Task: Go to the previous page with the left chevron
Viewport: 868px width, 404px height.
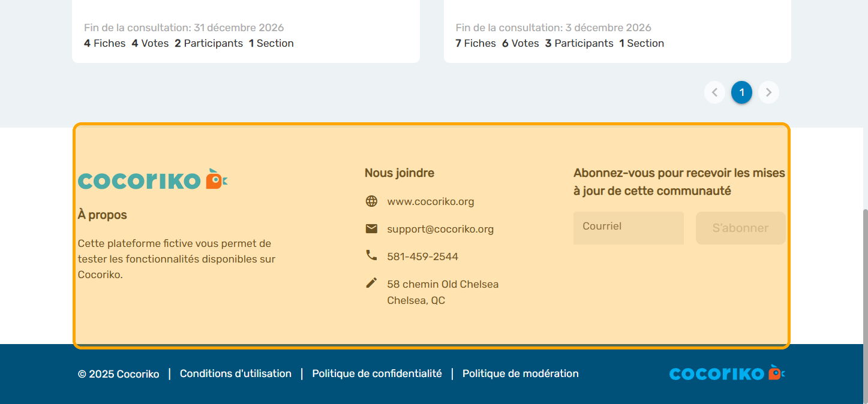Action: click(714, 92)
